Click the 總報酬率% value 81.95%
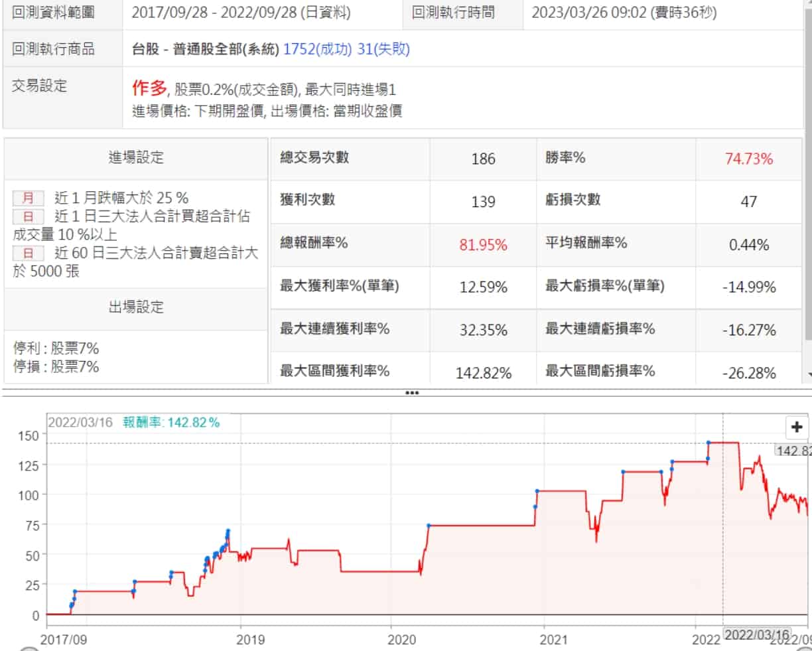This screenshot has height=651, width=812. click(483, 245)
